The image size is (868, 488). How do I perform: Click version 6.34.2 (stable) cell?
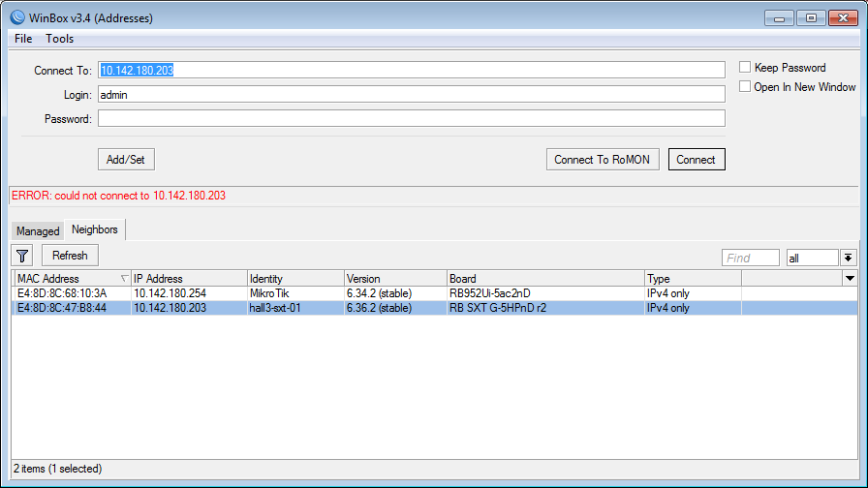click(x=379, y=293)
